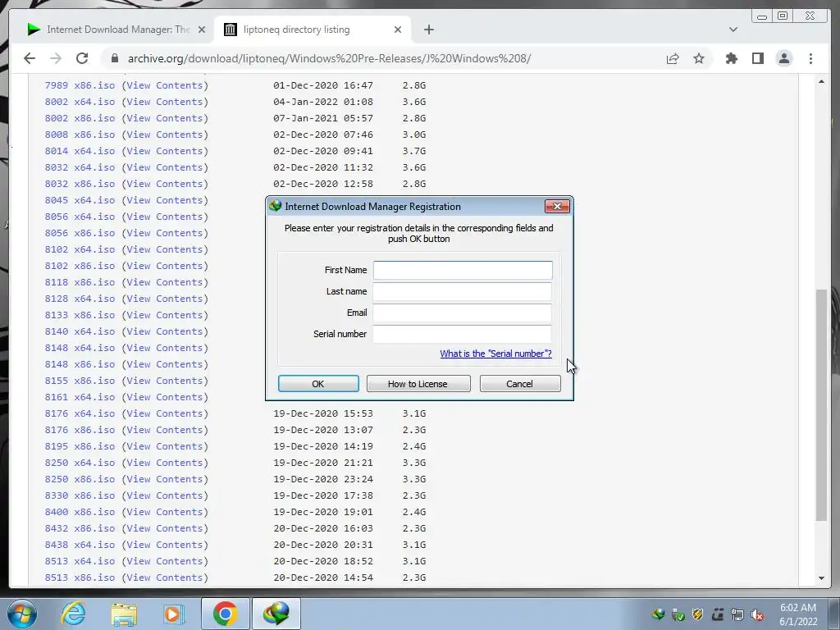This screenshot has height=630, width=840.
Task: Click the Email input field
Action: tap(463, 313)
